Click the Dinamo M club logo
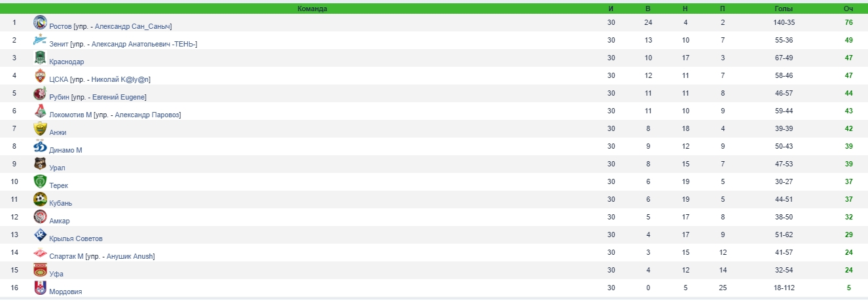The width and height of the screenshot is (868, 302). pyautogui.click(x=40, y=146)
